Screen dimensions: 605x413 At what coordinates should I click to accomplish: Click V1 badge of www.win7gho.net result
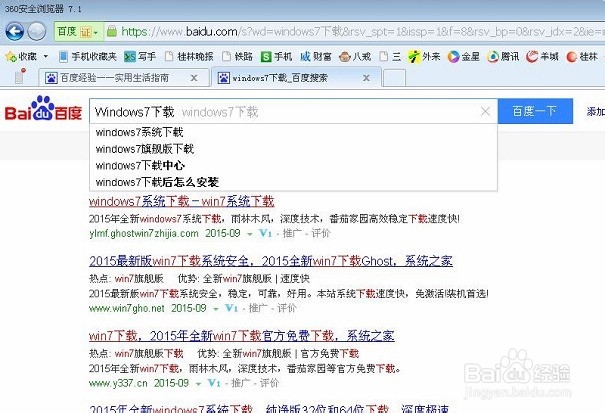coord(232,308)
